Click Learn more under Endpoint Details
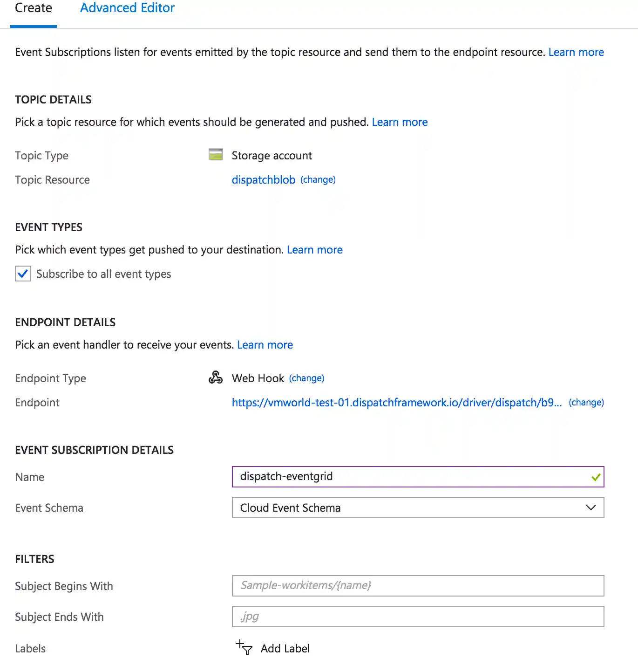Image resolution: width=638 pixels, height=672 pixels. [265, 345]
